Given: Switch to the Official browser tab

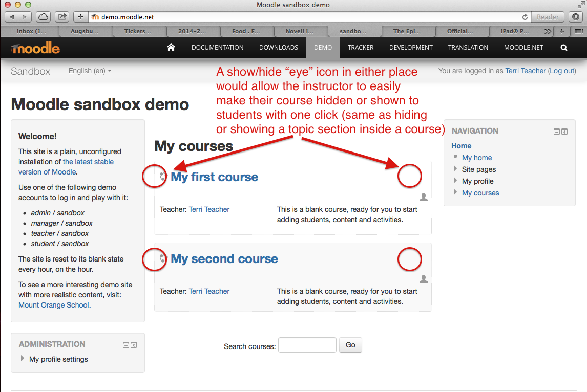Looking at the screenshot, I should [x=460, y=31].
